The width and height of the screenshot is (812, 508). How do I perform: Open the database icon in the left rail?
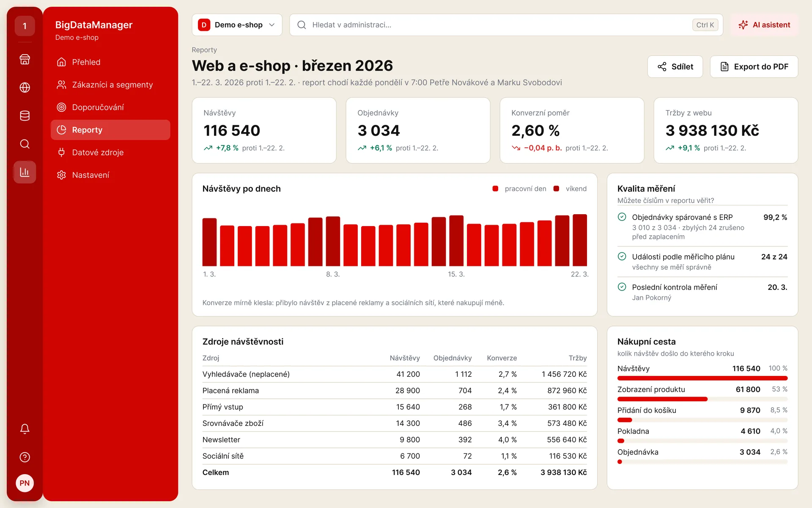(25, 116)
